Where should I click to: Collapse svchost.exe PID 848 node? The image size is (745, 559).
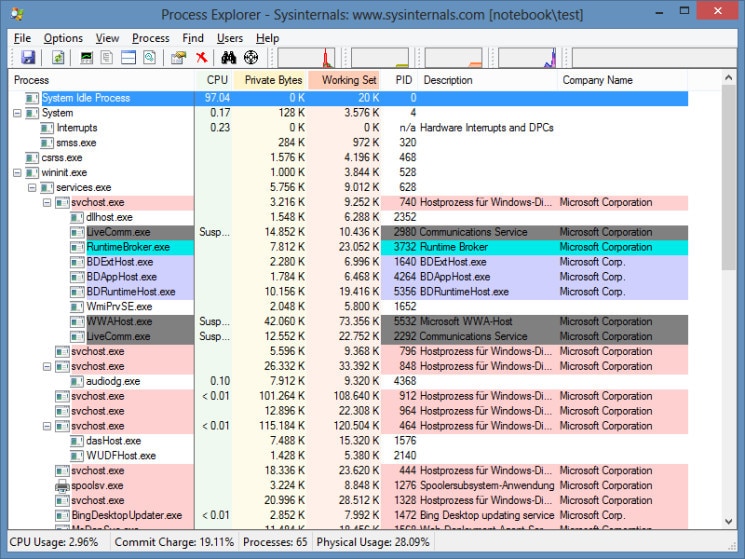point(47,367)
